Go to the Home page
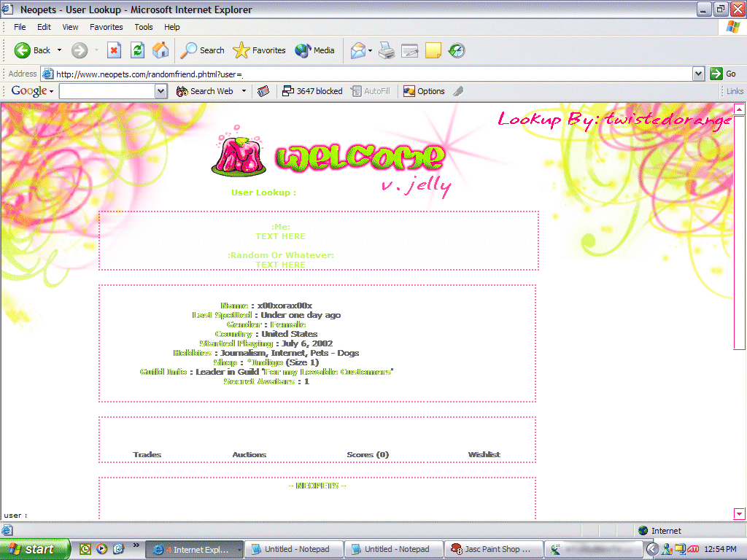This screenshot has width=747, height=560. (x=160, y=50)
